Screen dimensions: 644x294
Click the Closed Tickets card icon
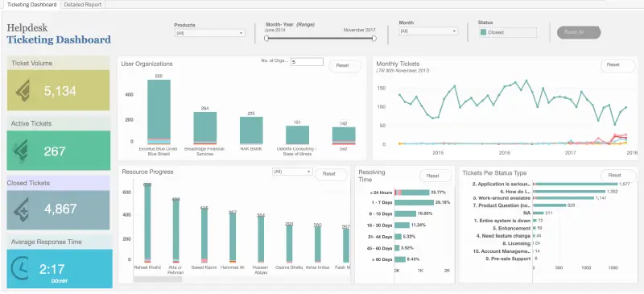[21, 209]
